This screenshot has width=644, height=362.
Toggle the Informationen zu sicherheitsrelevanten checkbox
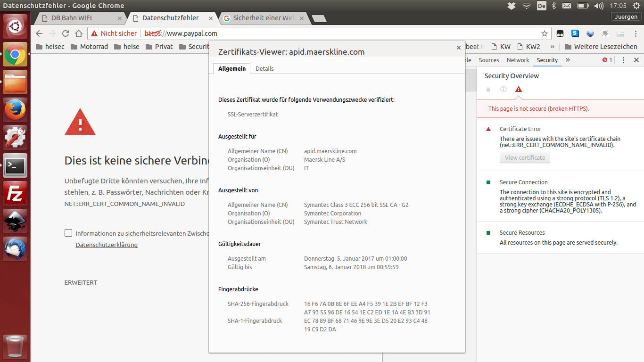click(x=68, y=233)
